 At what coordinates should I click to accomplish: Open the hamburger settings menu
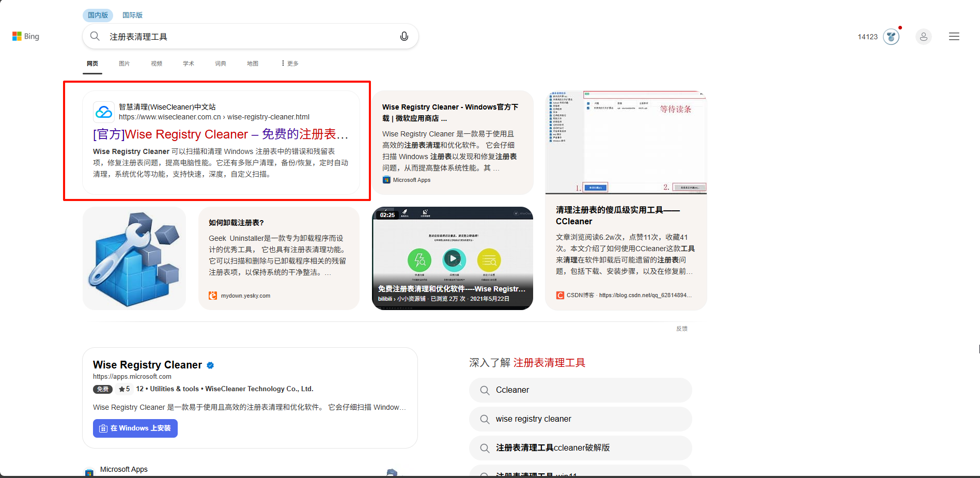(954, 37)
